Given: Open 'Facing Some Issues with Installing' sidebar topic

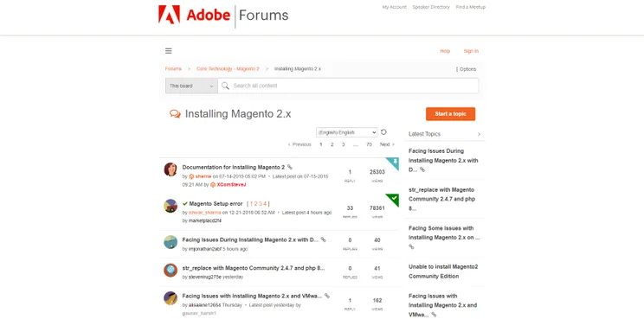Looking at the screenshot, I should tap(444, 233).
